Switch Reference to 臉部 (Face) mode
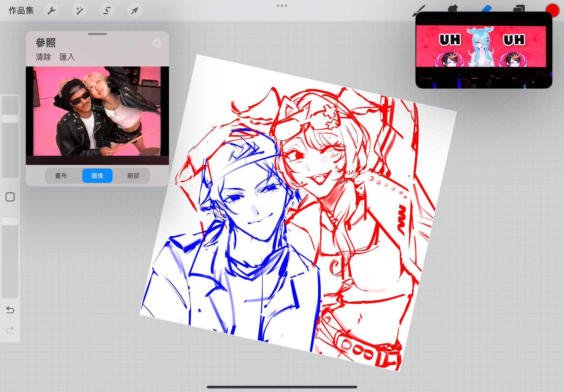 click(133, 176)
